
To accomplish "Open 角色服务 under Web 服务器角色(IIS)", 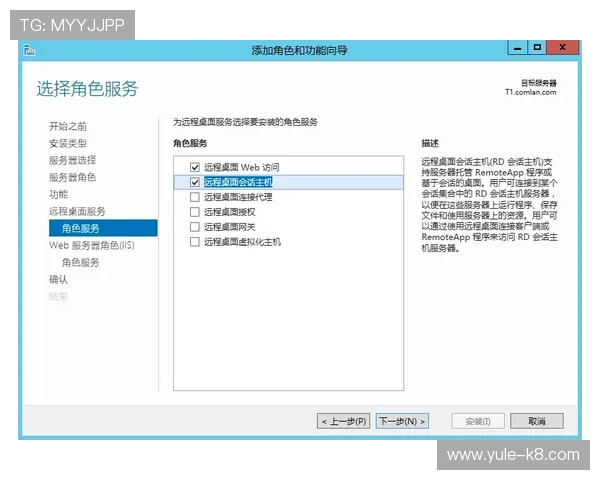I will (80, 262).
